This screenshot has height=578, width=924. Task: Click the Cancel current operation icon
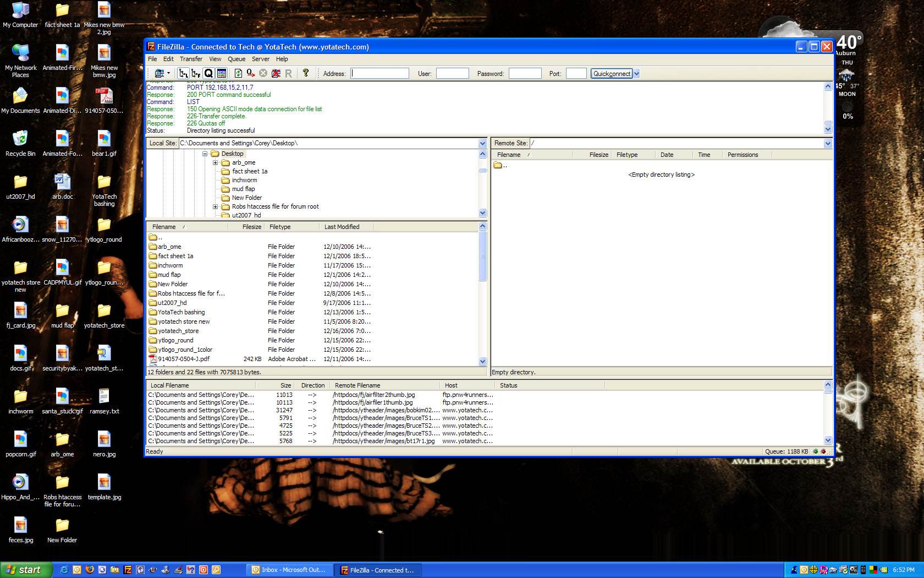pos(263,73)
